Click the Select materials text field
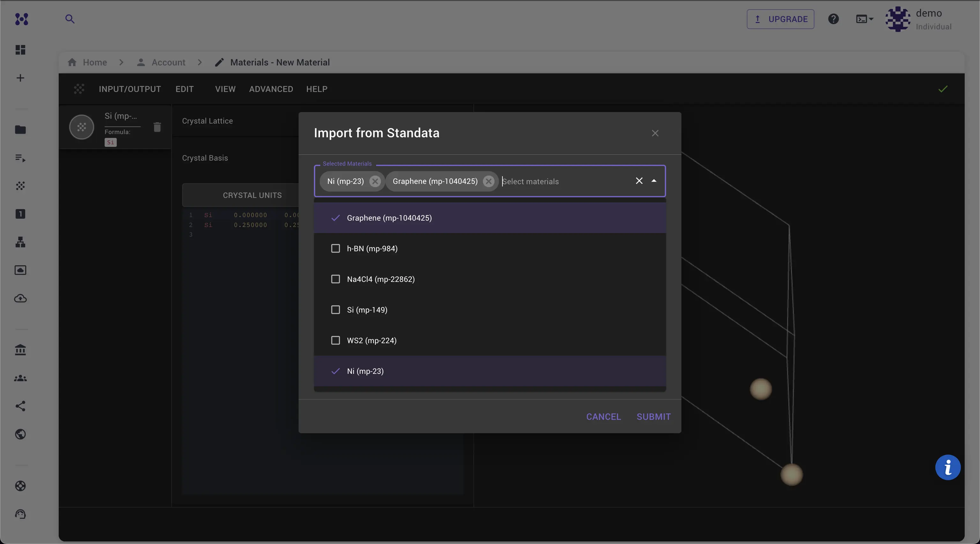 click(563, 182)
